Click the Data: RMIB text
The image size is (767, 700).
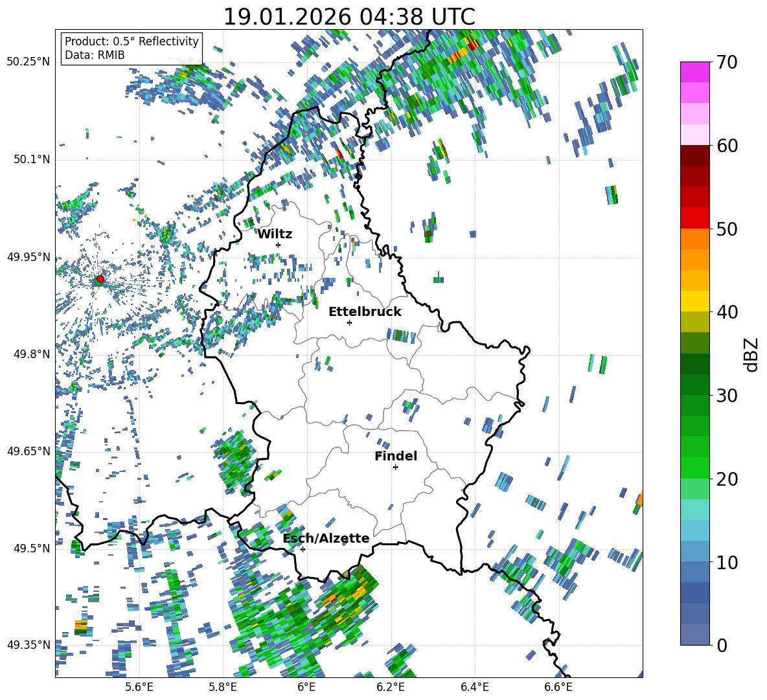(x=95, y=55)
